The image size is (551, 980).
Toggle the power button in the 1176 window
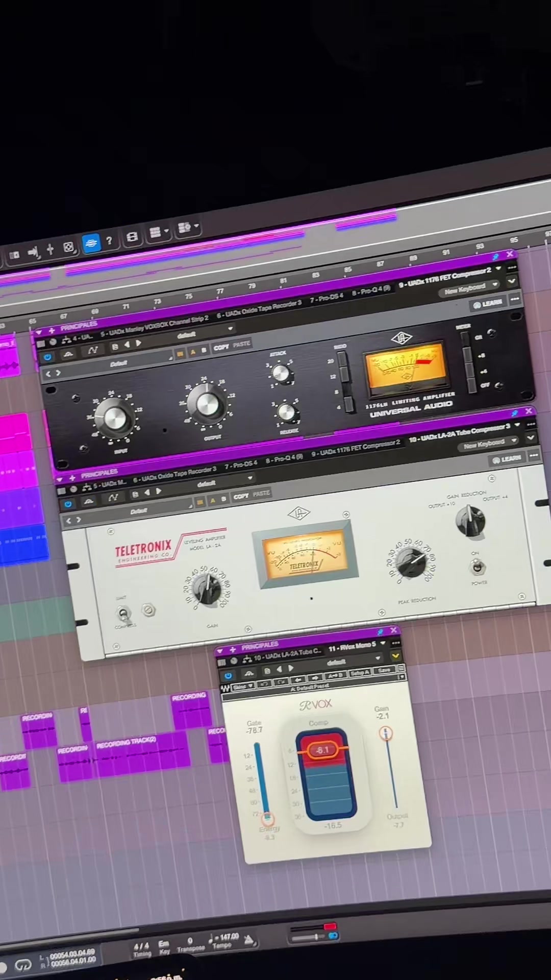click(47, 357)
